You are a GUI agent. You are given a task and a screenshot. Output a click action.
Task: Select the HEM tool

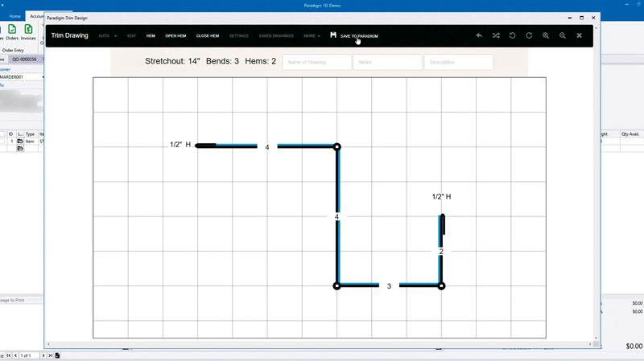click(151, 35)
